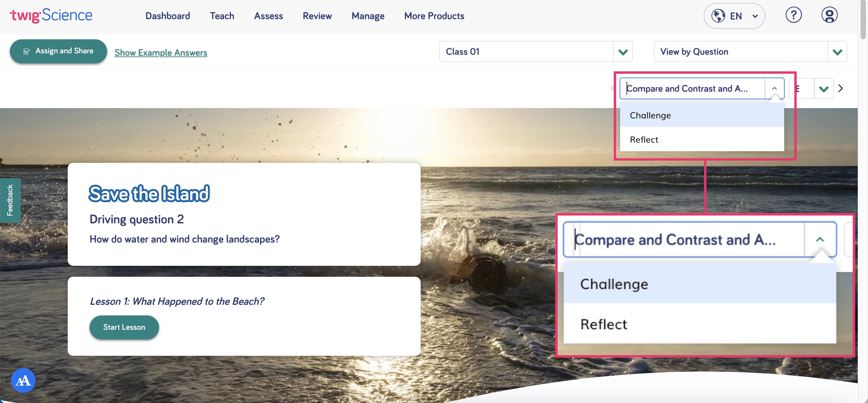The image size is (868, 403).
Task: Open the Teach menu
Action: (x=222, y=16)
